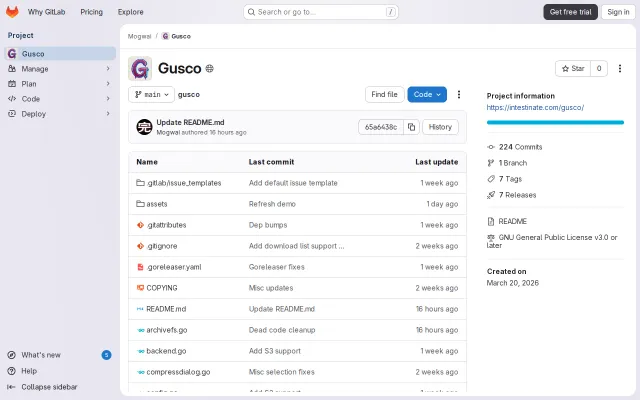
Task: Click the Gusco project avatar in header
Action: (x=140, y=69)
